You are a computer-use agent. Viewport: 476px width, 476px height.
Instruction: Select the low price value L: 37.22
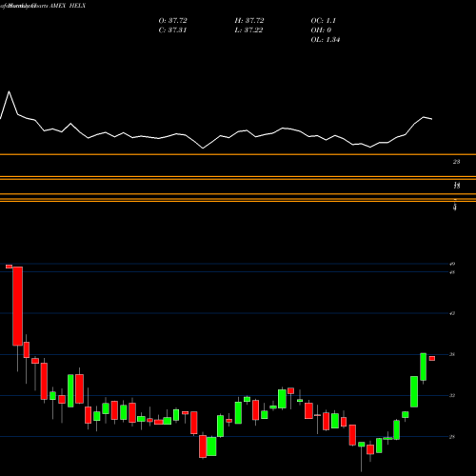[248, 30]
